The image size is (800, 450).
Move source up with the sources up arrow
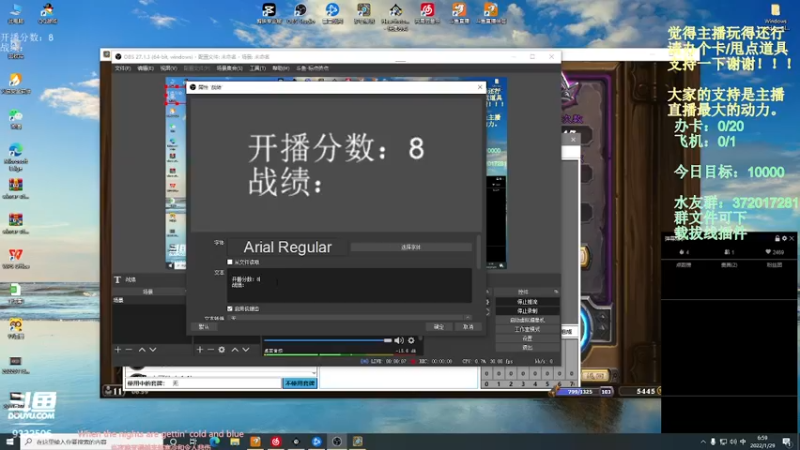(235, 349)
